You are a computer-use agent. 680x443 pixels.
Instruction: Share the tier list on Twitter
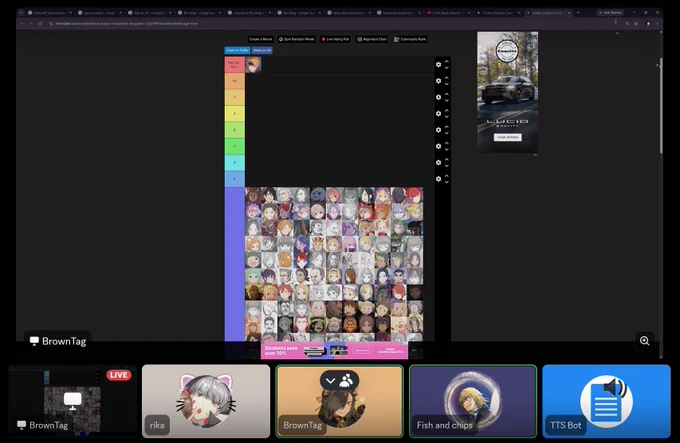237,50
